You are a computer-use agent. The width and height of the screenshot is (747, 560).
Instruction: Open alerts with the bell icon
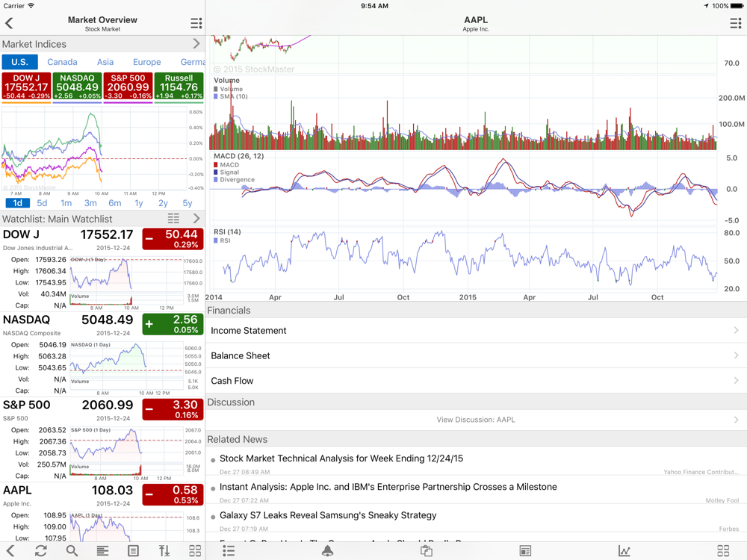point(327,551)
